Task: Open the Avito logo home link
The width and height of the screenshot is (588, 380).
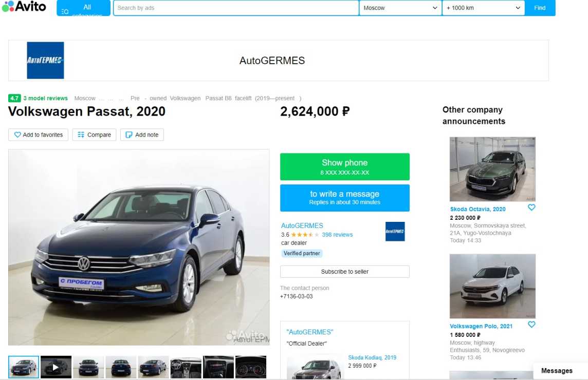Action: (x=24, y=6)
